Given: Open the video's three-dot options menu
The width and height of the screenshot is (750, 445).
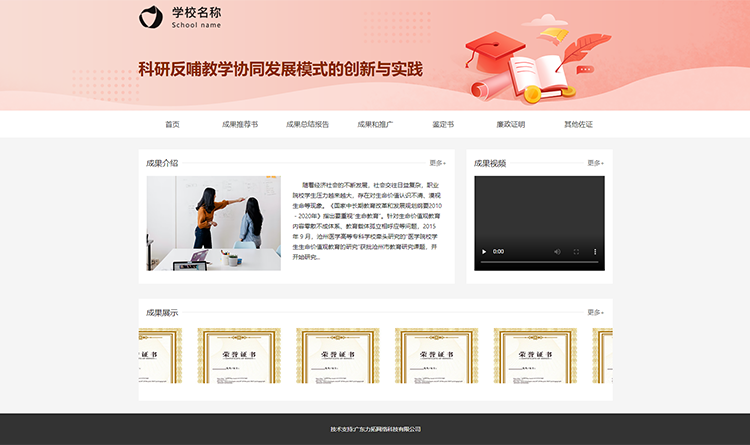Looking at the screenshot, I should pos(594,252).
